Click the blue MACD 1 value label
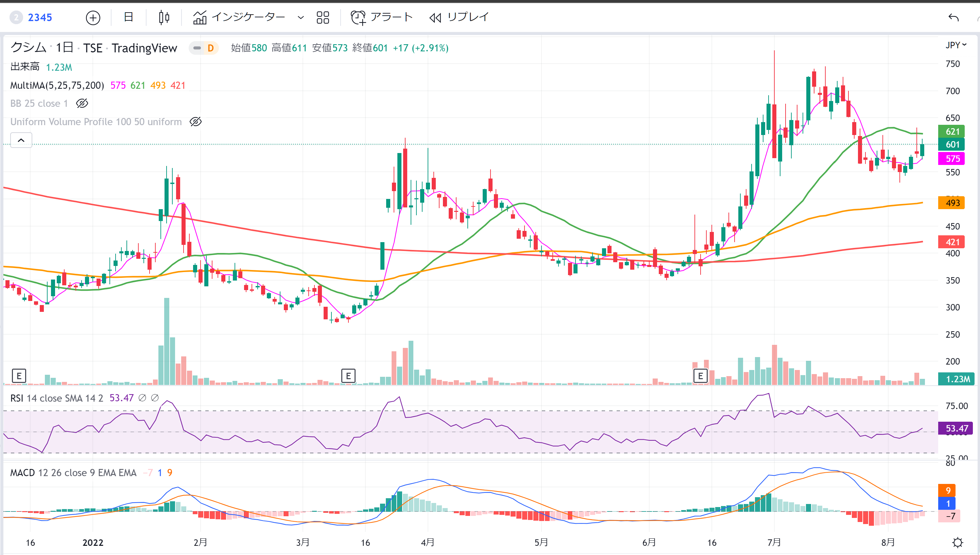Viewport: 980px width, 555px height. coord(947,504)
